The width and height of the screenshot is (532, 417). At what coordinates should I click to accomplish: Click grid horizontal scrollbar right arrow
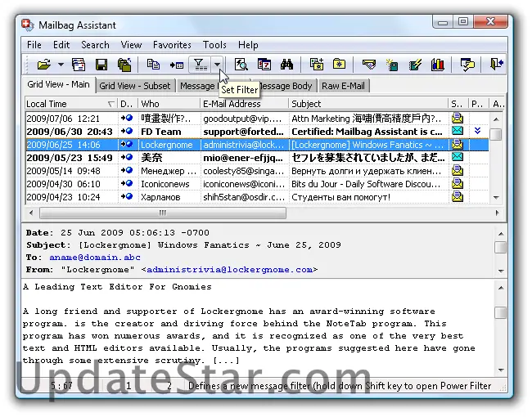(497, 213)
